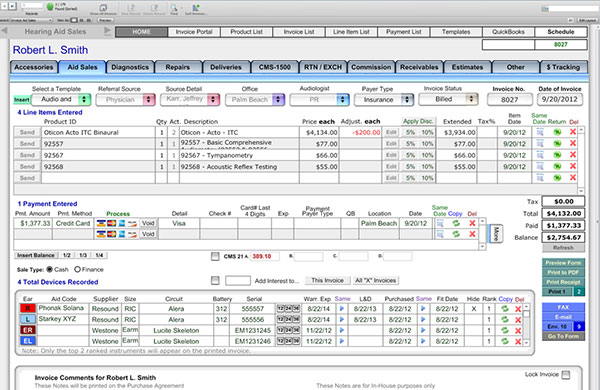The width and height of the screenshot is (600, 390).
Task: Delete the 92557 line item row
Action: (x=572, y=144)
